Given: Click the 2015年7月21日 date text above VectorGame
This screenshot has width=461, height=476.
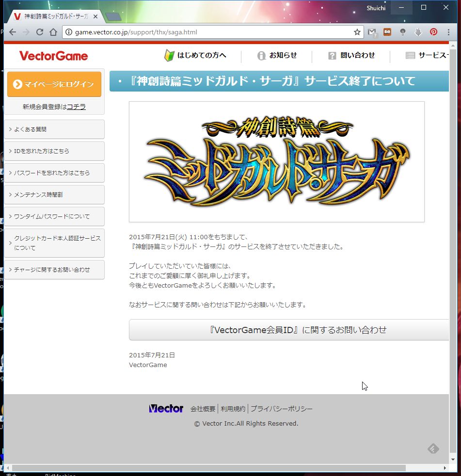Looking at the screenshot, I should [152, 355].
